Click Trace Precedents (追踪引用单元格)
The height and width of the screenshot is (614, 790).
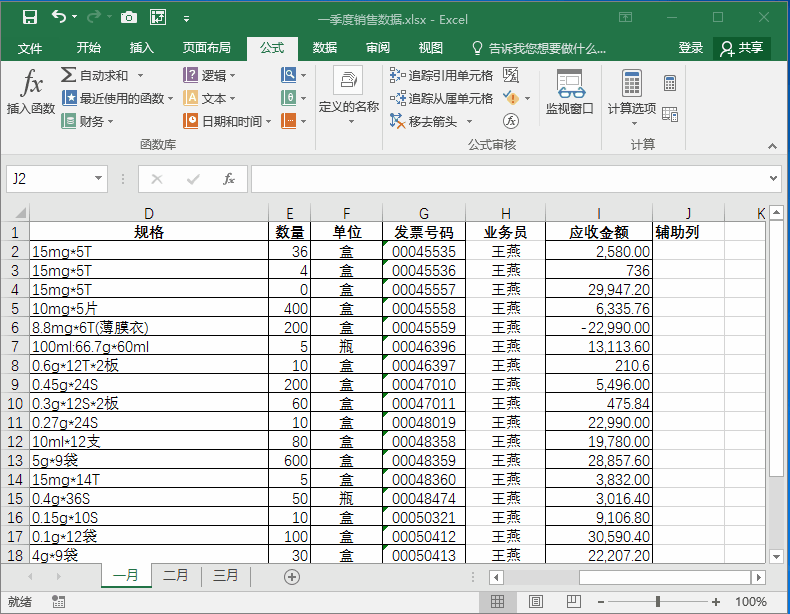441,76
